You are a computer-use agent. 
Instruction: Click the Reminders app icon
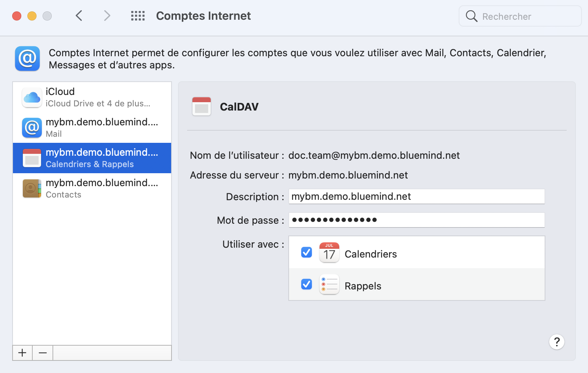[329, 284]
